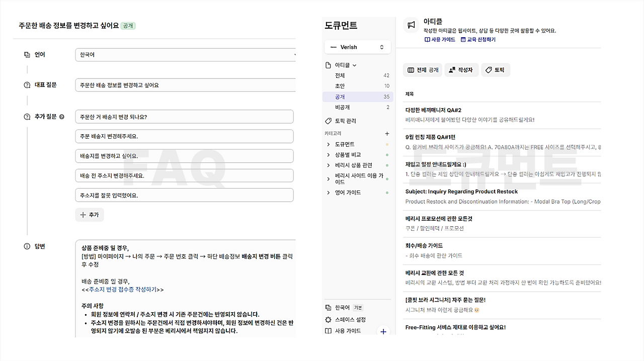The width and height of the screenshot is (644, 361).
Task: Click the + 추가 button to add a question
Action: coord(89,215)
